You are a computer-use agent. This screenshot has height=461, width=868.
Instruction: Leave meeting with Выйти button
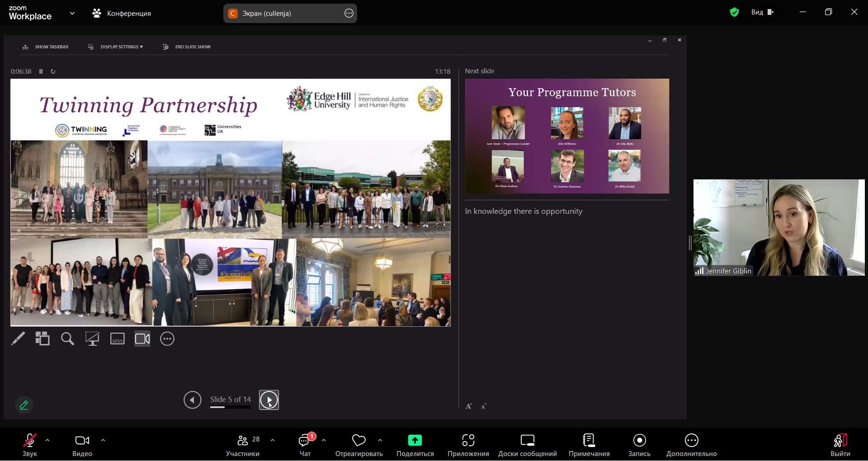pos(840,445)
